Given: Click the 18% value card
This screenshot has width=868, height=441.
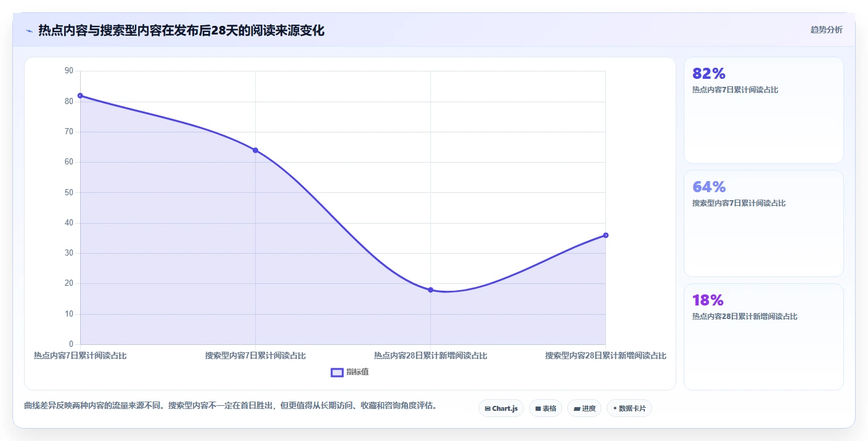Looking at the screenshot, I should [764, 337].
